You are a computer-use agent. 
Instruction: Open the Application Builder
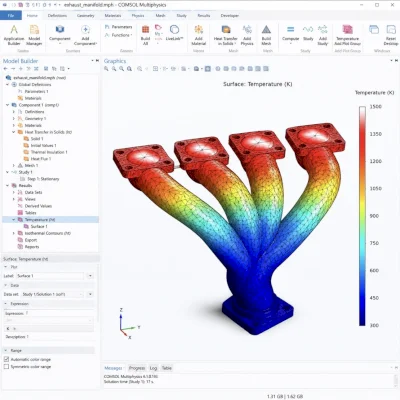tap(14, 35)
